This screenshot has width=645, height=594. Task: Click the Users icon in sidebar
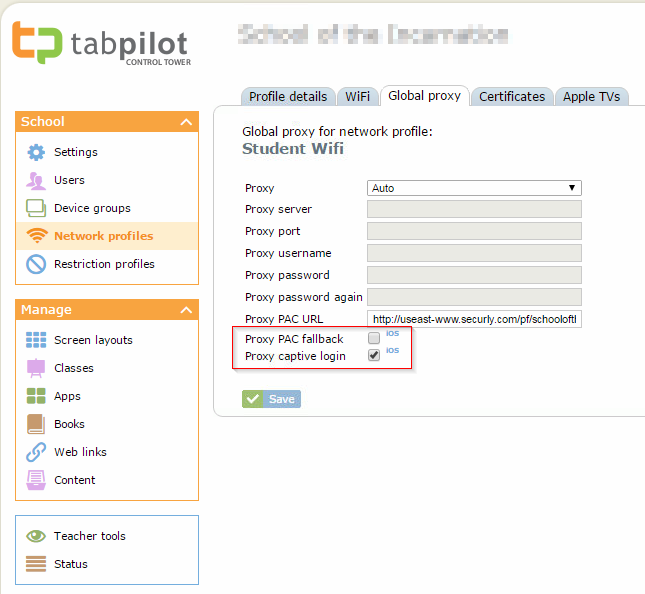[x=36, y=180]
